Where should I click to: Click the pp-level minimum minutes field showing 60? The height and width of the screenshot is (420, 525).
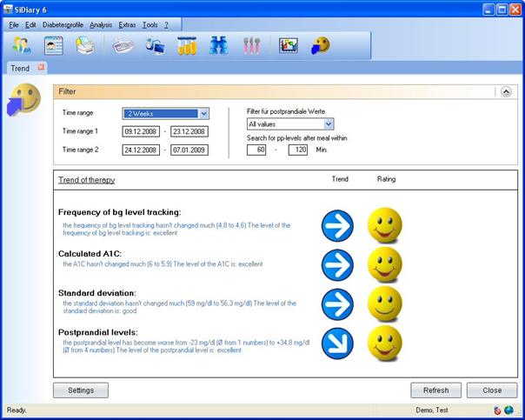256,150
